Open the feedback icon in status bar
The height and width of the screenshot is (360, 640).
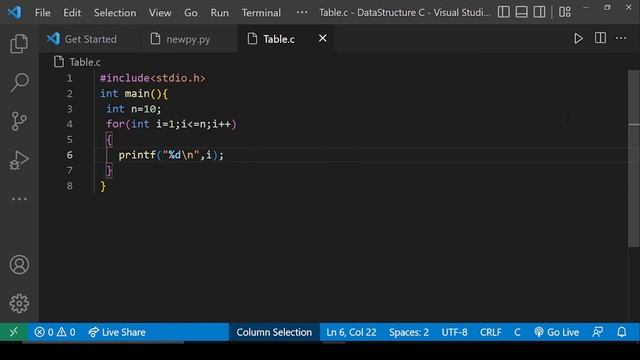click(598, 332)
